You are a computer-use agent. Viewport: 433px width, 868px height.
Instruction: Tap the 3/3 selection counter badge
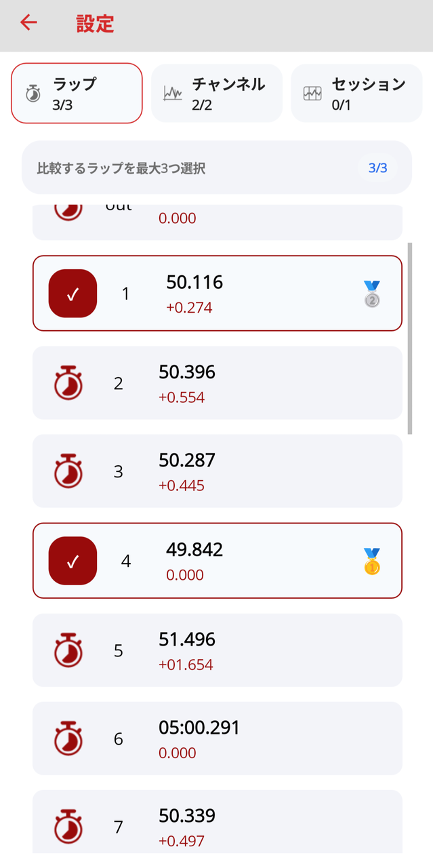pos(377,167)
